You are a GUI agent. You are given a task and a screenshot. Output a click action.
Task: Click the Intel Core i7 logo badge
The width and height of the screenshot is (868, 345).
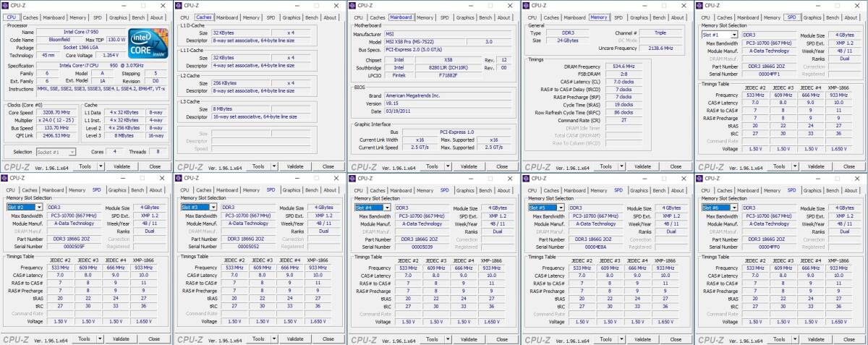[x=148, y=42]
